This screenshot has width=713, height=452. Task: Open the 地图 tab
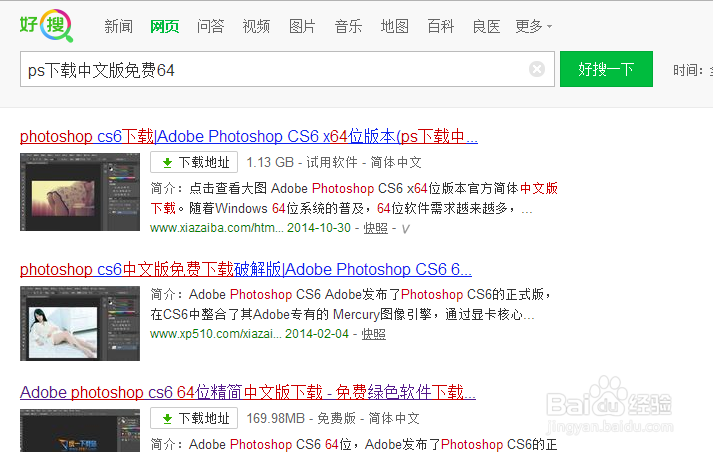[x=394, y=26]
